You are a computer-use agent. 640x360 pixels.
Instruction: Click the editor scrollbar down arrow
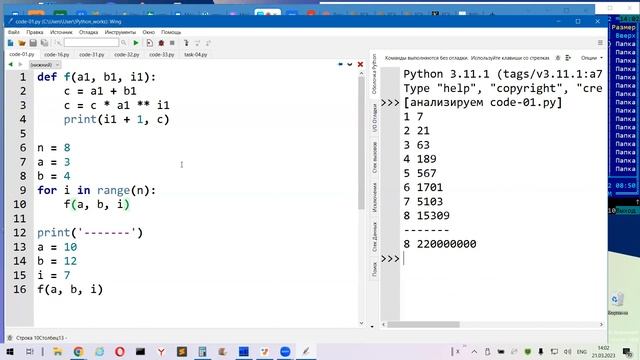point(361,323)
